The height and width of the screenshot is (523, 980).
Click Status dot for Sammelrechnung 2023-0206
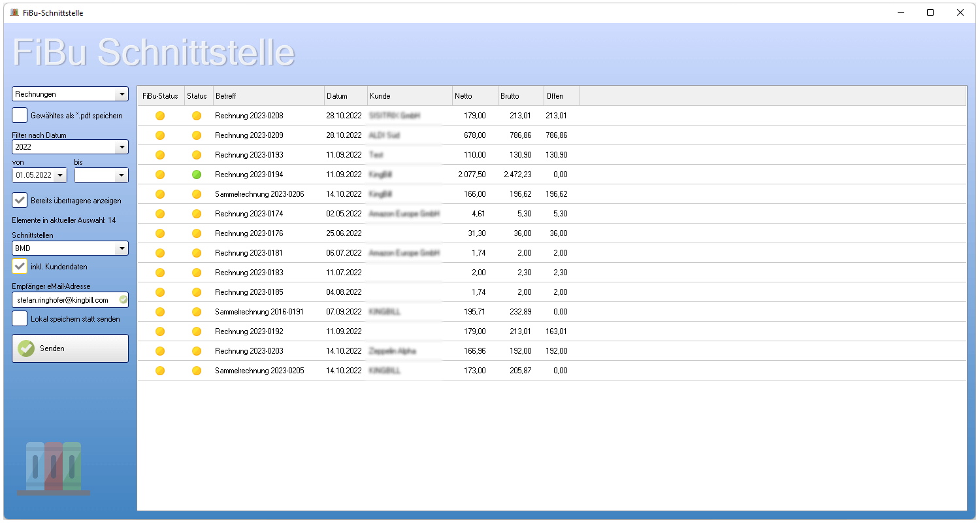[x=197, y=194]
